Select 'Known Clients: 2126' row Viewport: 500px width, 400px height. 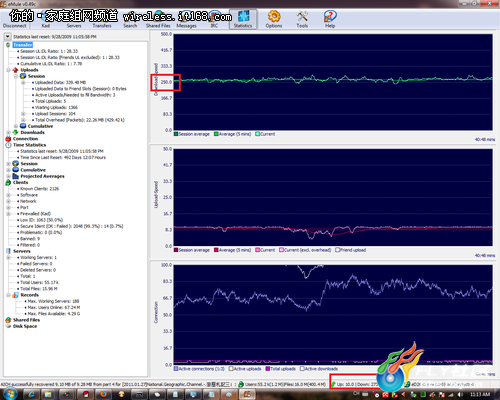(x=39, y=189)
